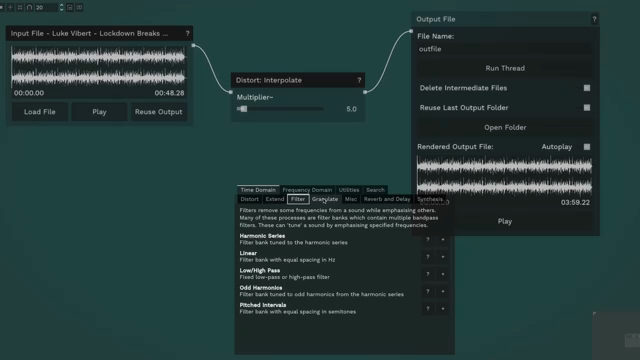Enable Delete Intermediate Files checkbox
The height and width of the screenshot is (360, 640).
coord(587,88)
